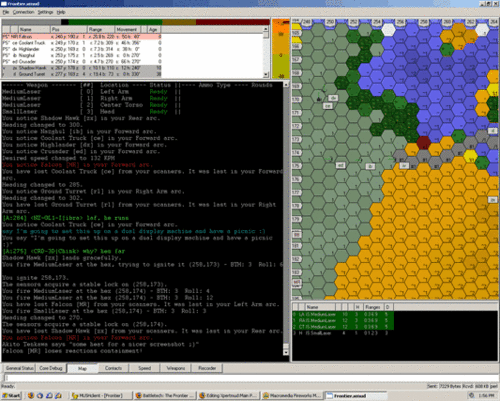Viewport: 500px width, 401px height.
Task: Click the console output scroll-up arrow
Action: [286, 85]
